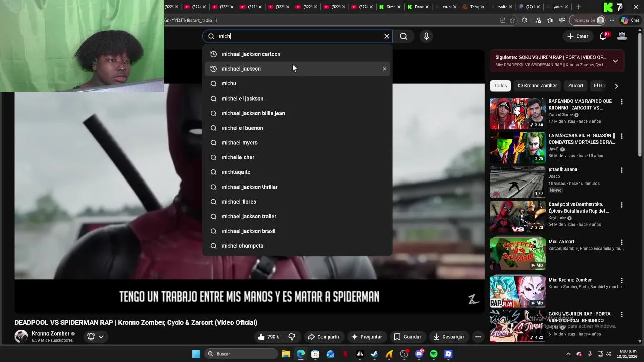Open File Explorer from the taskbar
This screenshot has width=644, height=362.
tap(286, 354)
